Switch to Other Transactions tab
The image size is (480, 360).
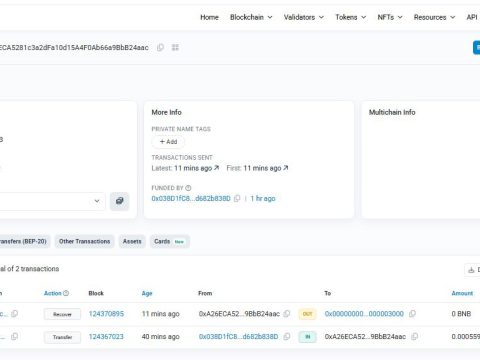point(85,241)
